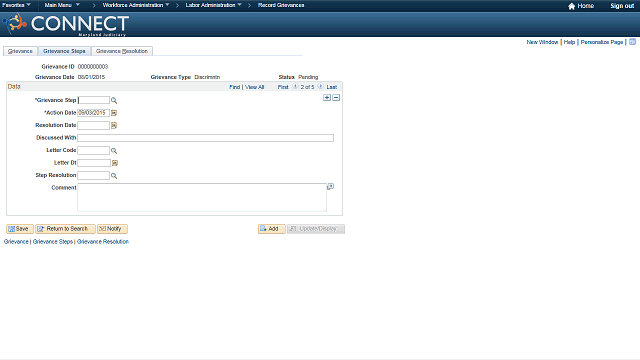
Task: Delete current row with minus icon
Action: (336, 98)
